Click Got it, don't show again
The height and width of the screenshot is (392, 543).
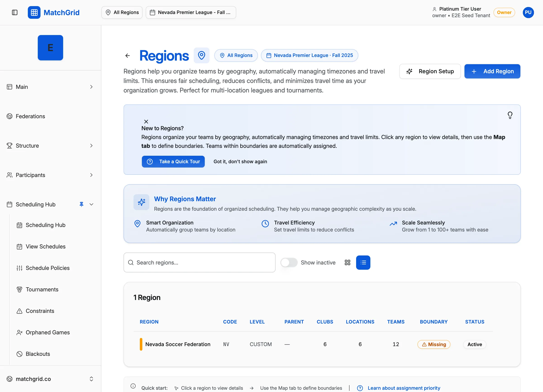(240, 161)
